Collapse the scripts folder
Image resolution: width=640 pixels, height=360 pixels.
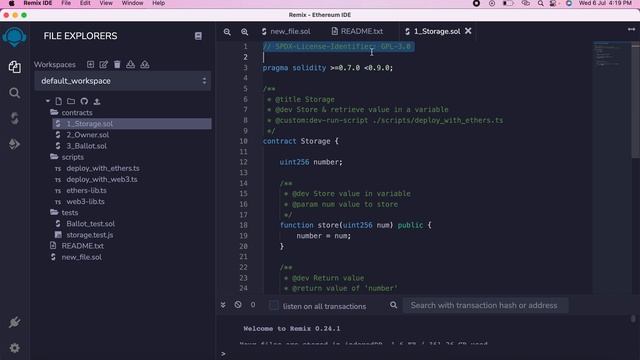pos(54,157)
